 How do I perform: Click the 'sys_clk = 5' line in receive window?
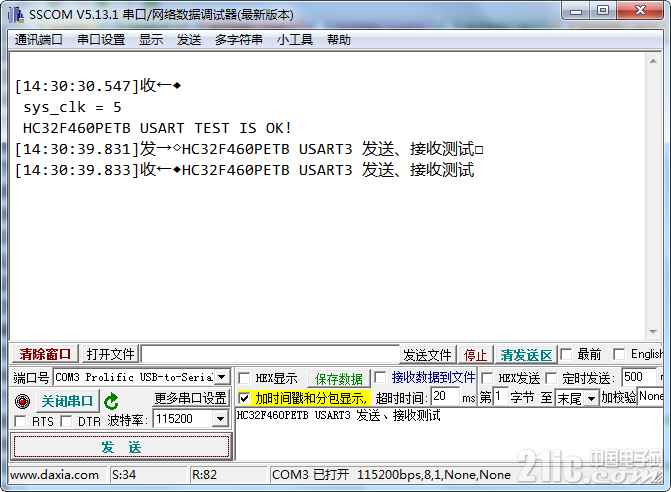pos(72,107)
